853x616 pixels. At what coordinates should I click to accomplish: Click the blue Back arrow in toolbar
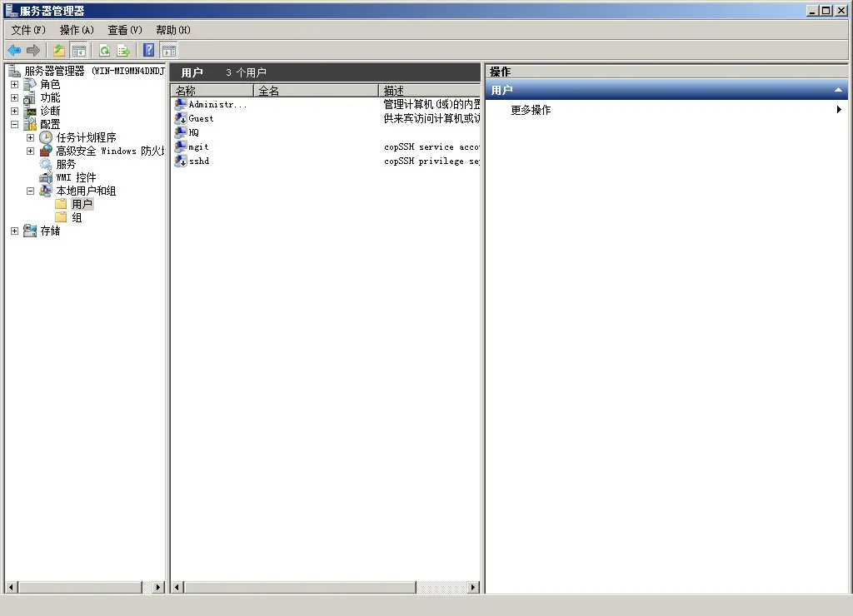14,51
